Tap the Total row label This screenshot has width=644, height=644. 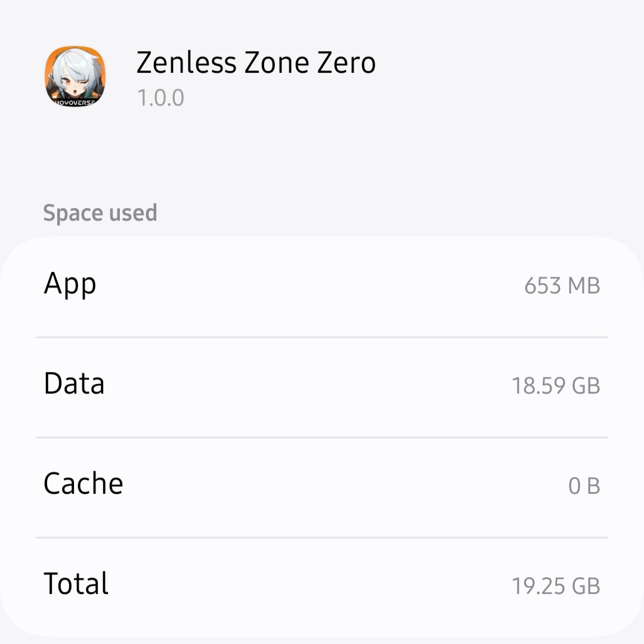76,584
